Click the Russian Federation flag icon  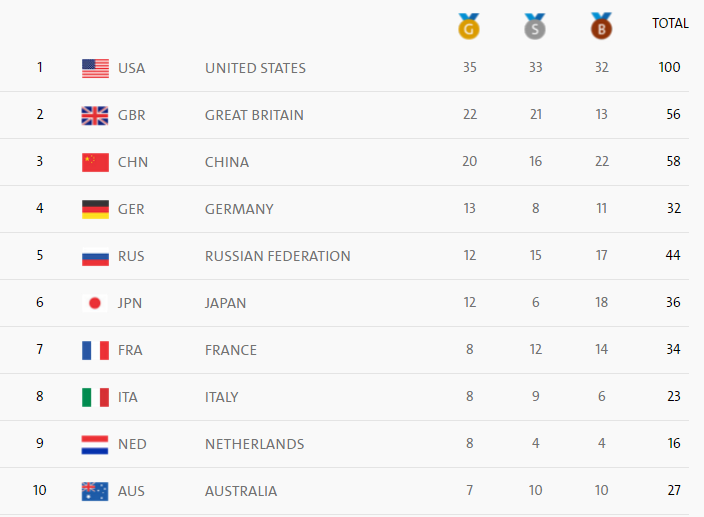tap(95, 256)
